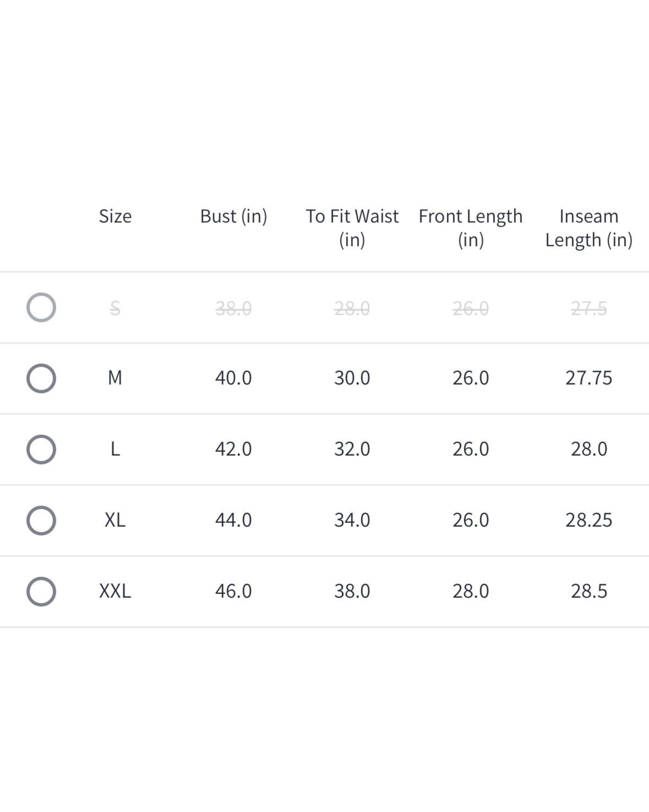
Task: Click the 27.75 inseam length value
Action: tap(589, 378)
